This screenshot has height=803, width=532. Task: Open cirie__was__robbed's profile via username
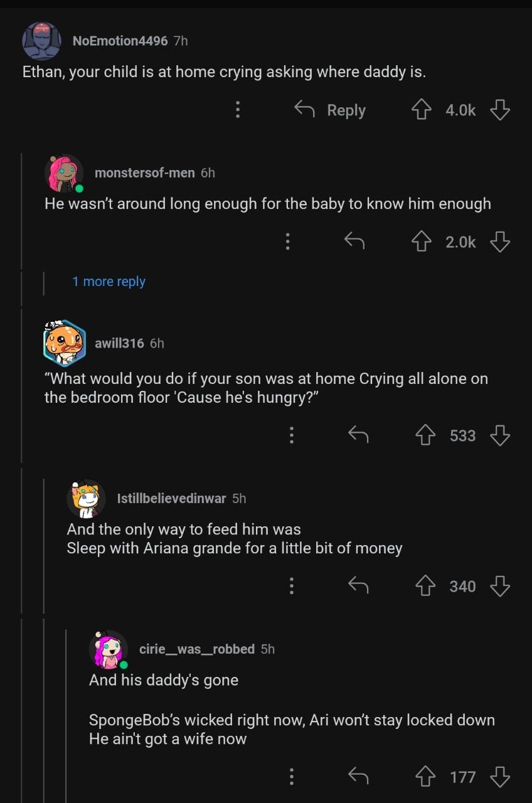(196, 649)
